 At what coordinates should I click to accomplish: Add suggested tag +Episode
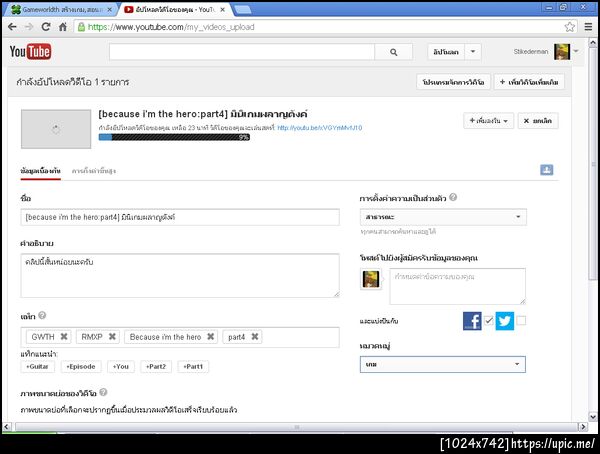click(81, 366)
